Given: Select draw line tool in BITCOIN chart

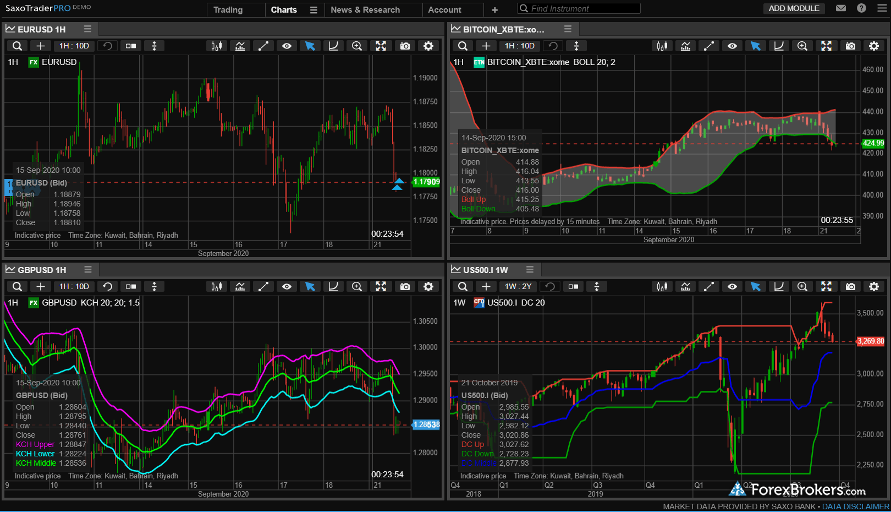Looking at the screenshot, I should (x=709, y=46).
